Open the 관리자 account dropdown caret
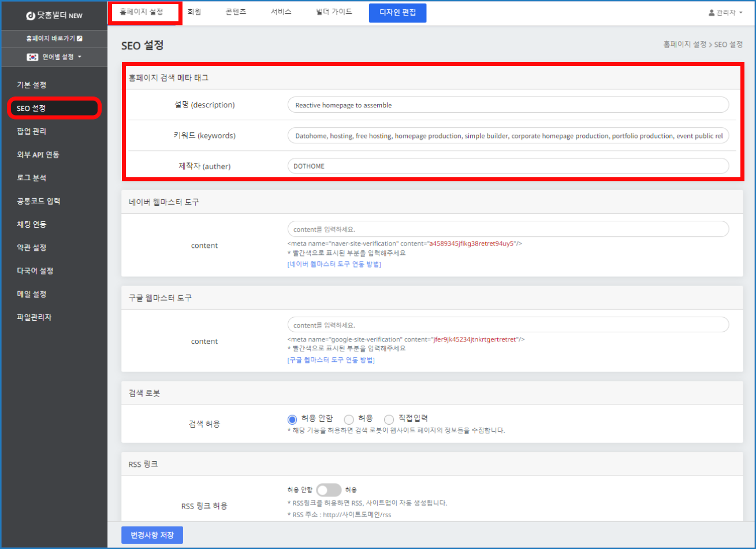756x549 pixels. point(740,13)
